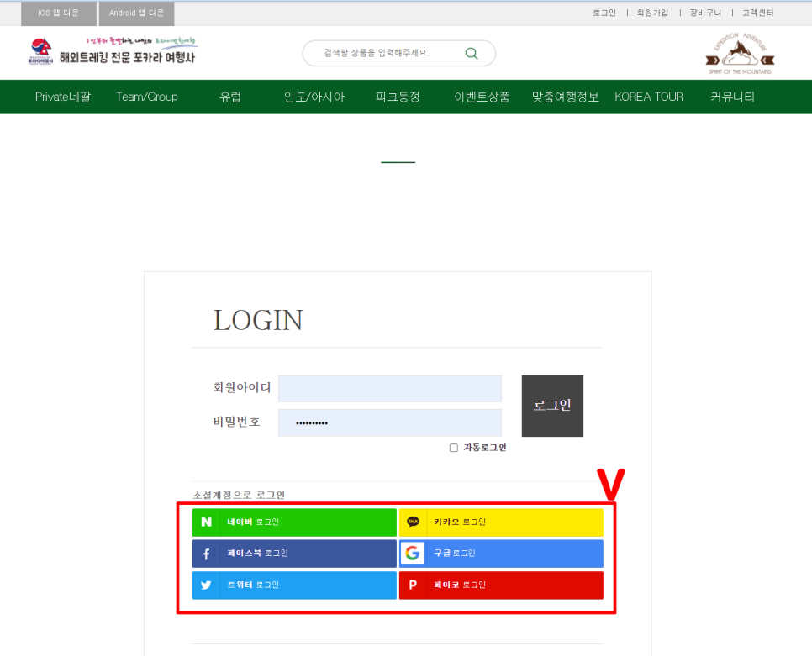Log in with 구글 로그인 button
Image resolution: width=812 pixels, height=656 pixels.
coord(501,554)
